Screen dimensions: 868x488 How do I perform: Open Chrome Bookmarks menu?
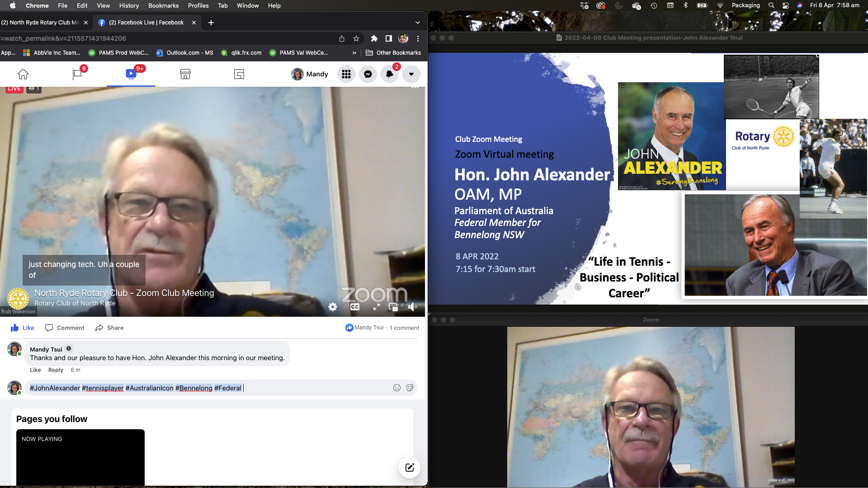[163, 5]
